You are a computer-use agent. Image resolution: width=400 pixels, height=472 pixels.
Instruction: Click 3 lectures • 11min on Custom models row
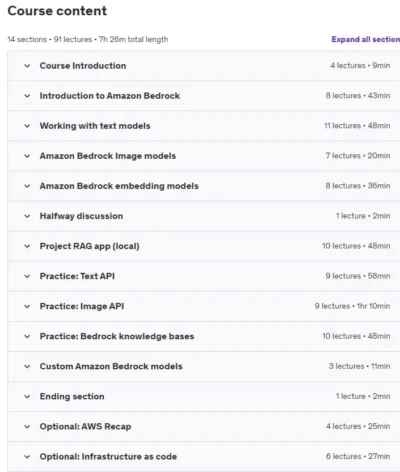pos(359,366)
